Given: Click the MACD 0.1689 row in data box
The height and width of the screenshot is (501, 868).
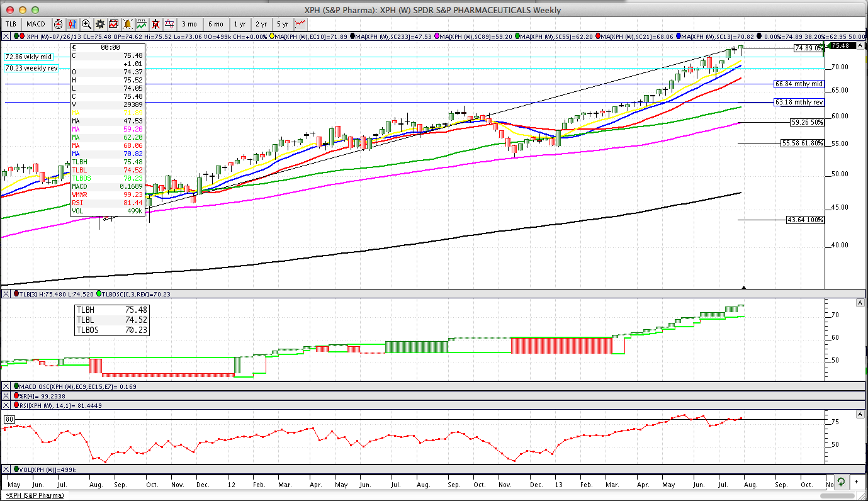Looking at the screenshot, I should click(108, 186).
